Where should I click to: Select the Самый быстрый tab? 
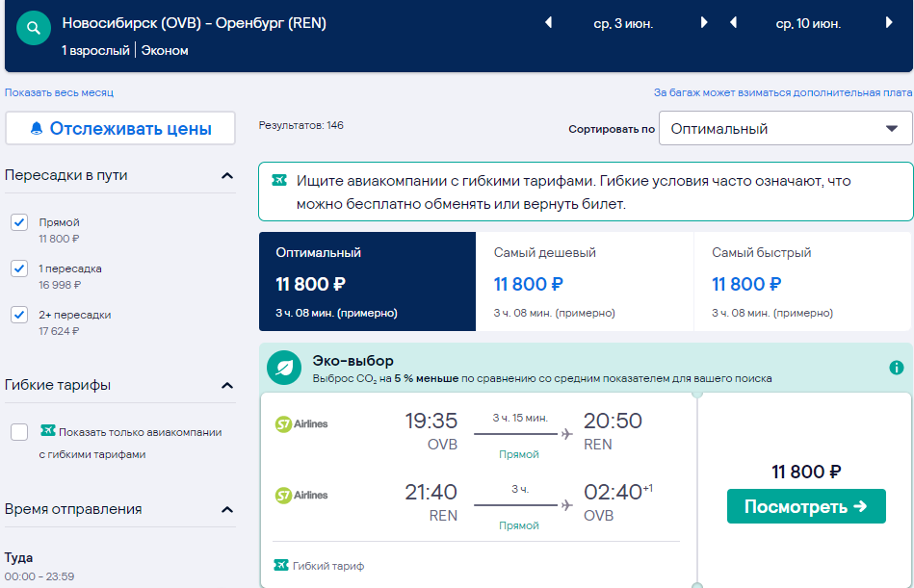802,282
